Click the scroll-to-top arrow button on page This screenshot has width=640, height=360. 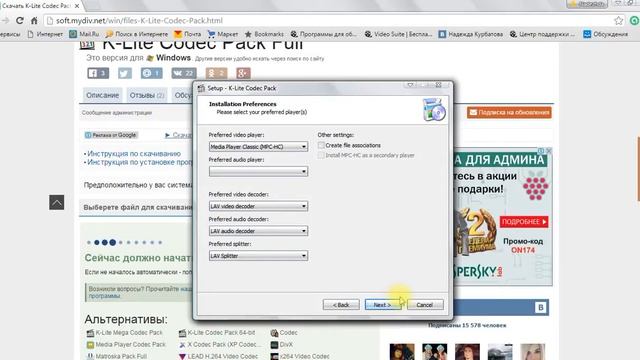(57, 202)
